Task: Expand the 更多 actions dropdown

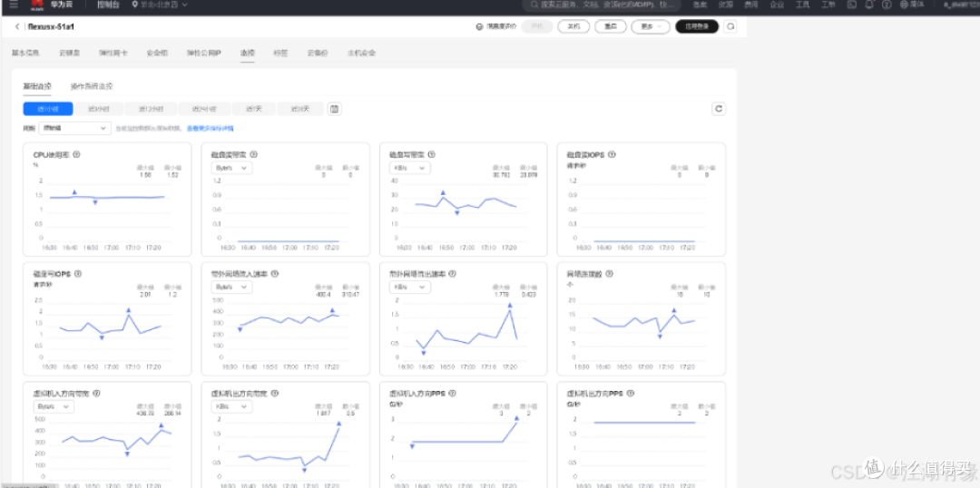Action: (x=651, y=27)
